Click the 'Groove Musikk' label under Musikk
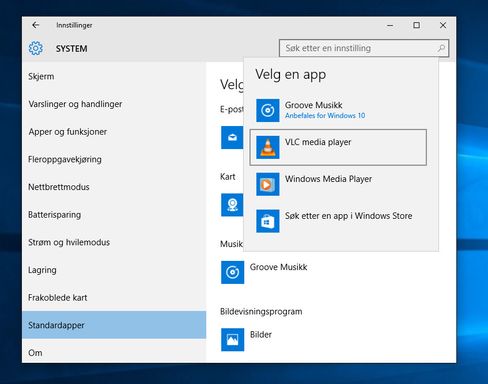 click(279, 267)
